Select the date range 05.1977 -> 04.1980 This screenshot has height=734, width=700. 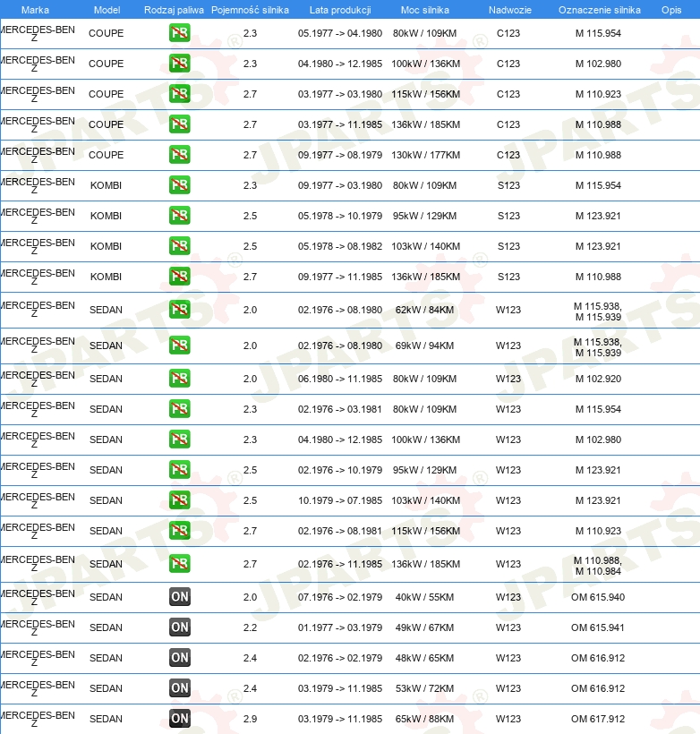coord(340,33)
